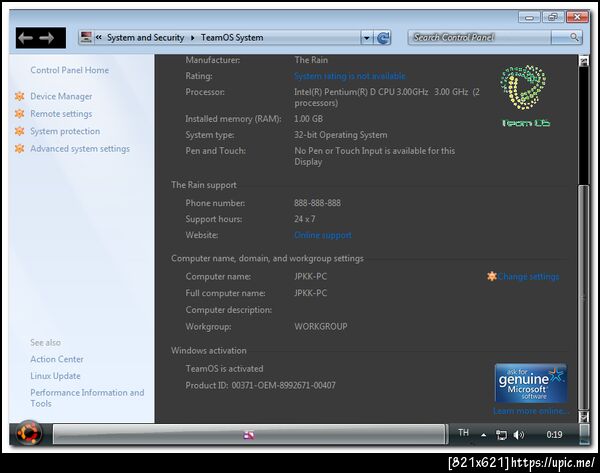Go back with the left arrow
This screenshot has height=473, width=600.
pyautogui.click(x=26, y=38)
